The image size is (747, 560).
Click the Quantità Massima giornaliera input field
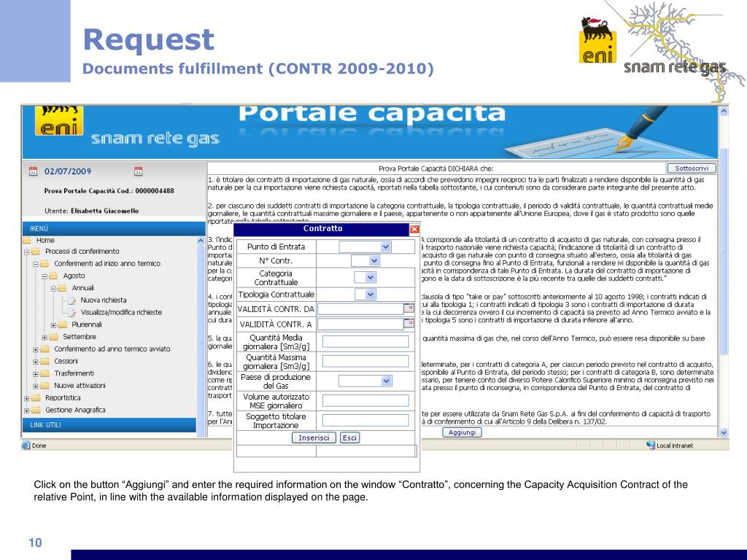(365, 362)
